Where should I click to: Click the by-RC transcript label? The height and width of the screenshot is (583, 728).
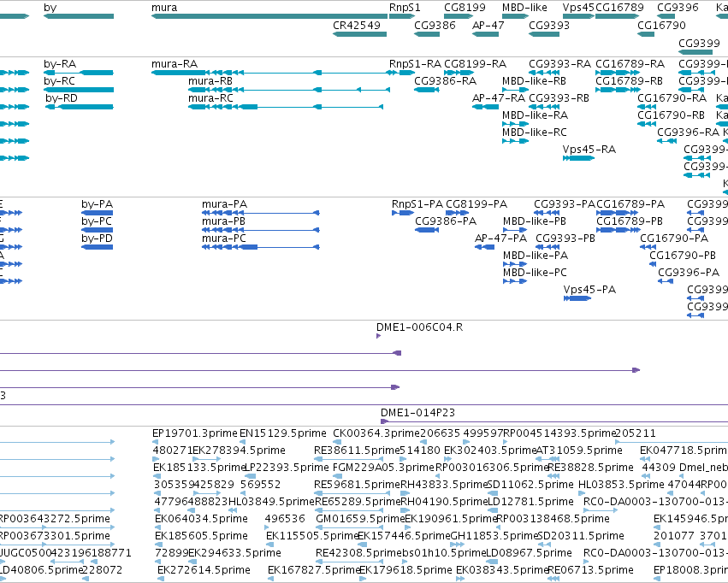(x=59, y=80)
